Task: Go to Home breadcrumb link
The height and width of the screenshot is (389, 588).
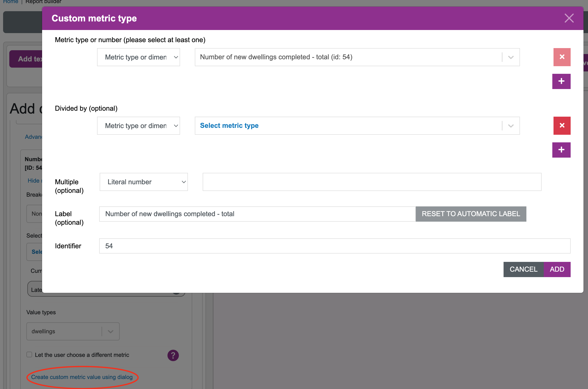Action: [x=10, y=2]
